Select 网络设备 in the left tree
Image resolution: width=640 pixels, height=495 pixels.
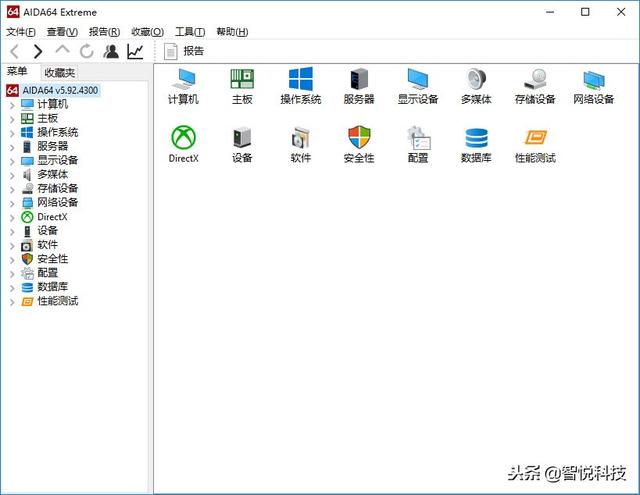49,202
